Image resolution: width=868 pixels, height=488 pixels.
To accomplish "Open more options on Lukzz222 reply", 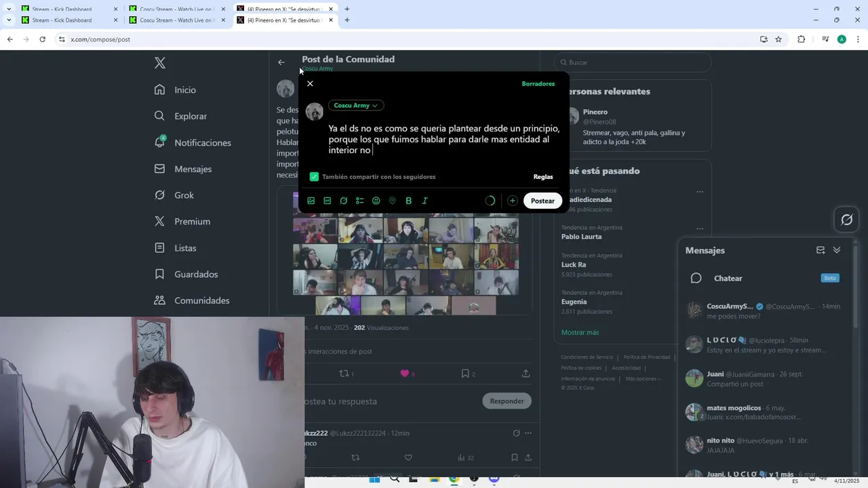I will tap(528, 433).
